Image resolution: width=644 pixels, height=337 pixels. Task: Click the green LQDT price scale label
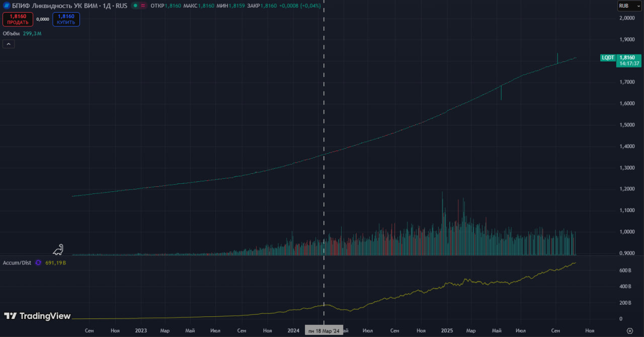608,57
